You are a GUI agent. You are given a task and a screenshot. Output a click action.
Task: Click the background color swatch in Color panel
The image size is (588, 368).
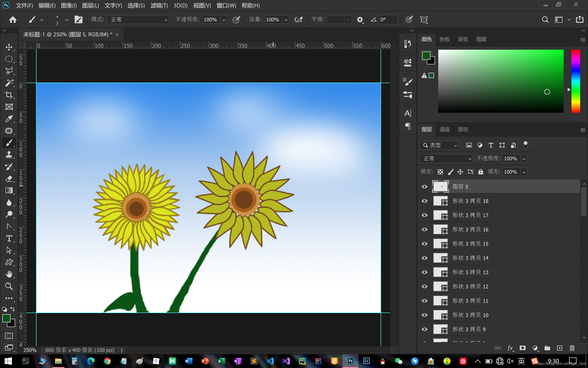(x=433, y=62)
